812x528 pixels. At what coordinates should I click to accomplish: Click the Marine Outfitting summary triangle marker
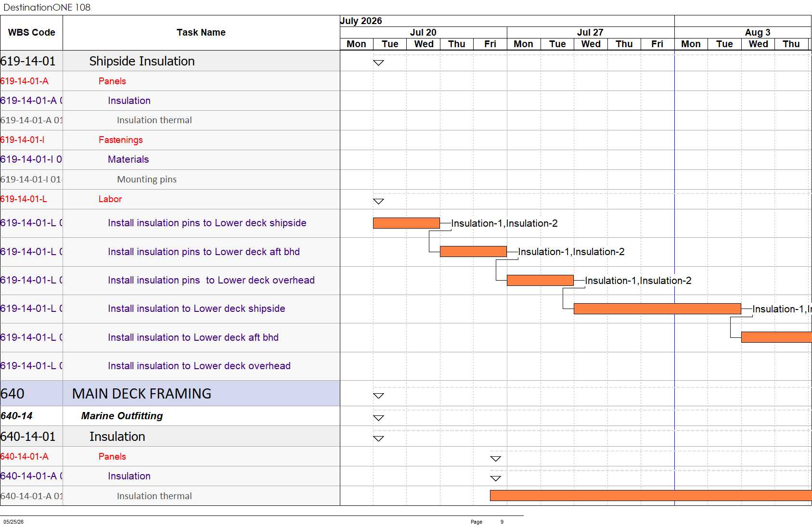pos(378,418)
